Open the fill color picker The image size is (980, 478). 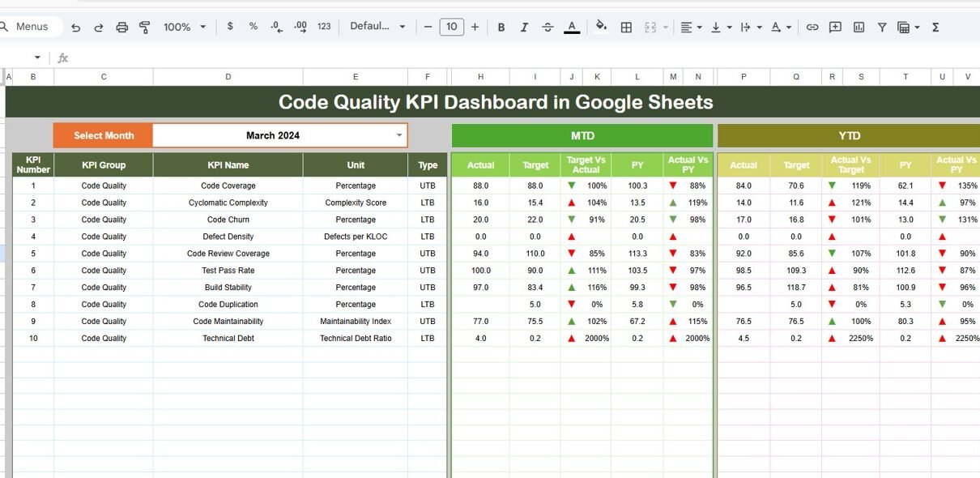point(601,27)
